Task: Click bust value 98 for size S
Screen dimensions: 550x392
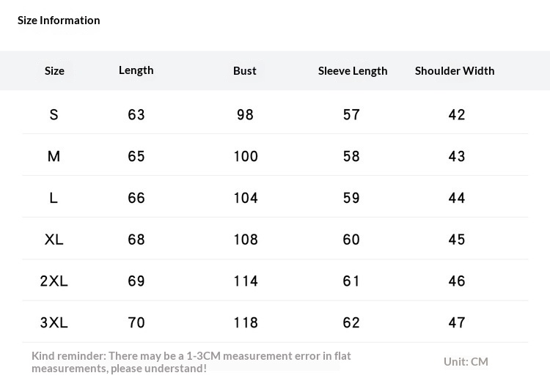Action: tap(245, 114)
